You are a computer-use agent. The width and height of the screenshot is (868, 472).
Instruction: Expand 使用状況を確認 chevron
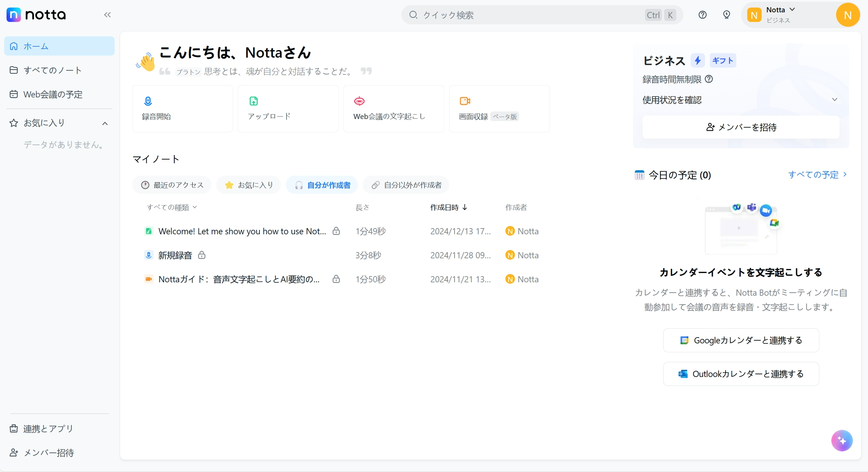pyautogui.click(x=835, y=100)
